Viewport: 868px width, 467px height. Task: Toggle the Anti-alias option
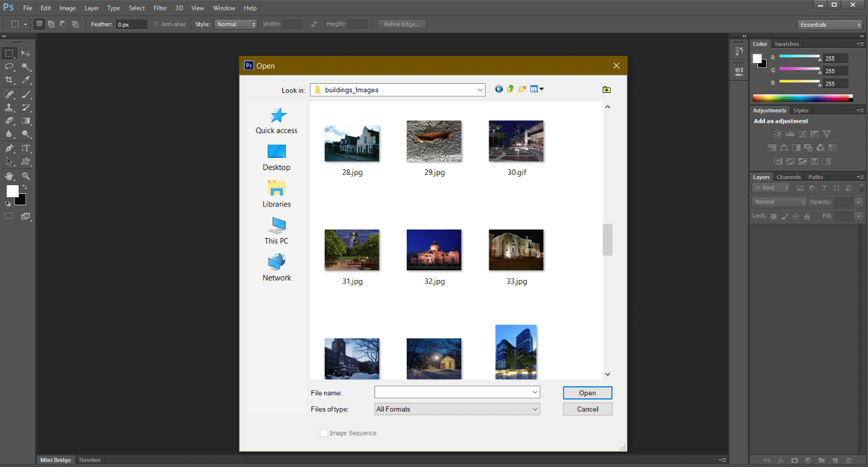156,24
